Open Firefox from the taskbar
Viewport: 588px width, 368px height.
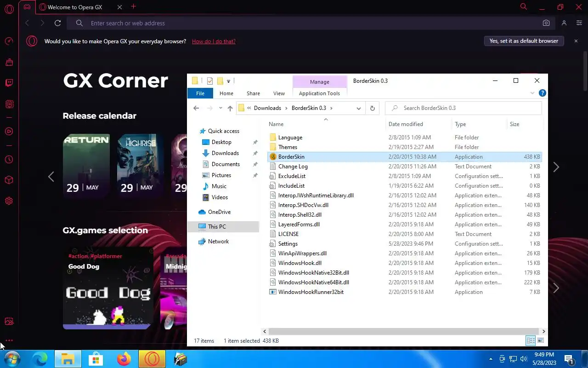[124, 359]
